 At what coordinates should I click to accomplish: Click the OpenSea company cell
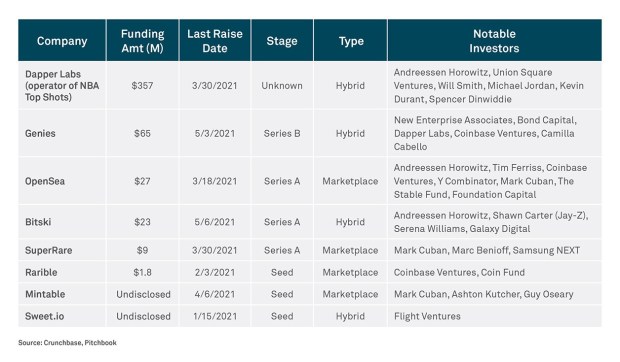pyautogui.click(x=62, y=181)
